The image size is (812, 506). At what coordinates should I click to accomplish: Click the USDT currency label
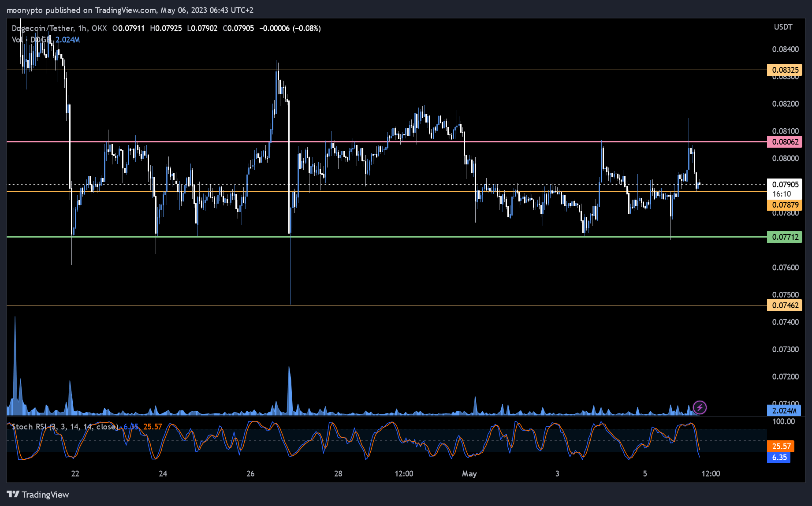coord(783,27)
